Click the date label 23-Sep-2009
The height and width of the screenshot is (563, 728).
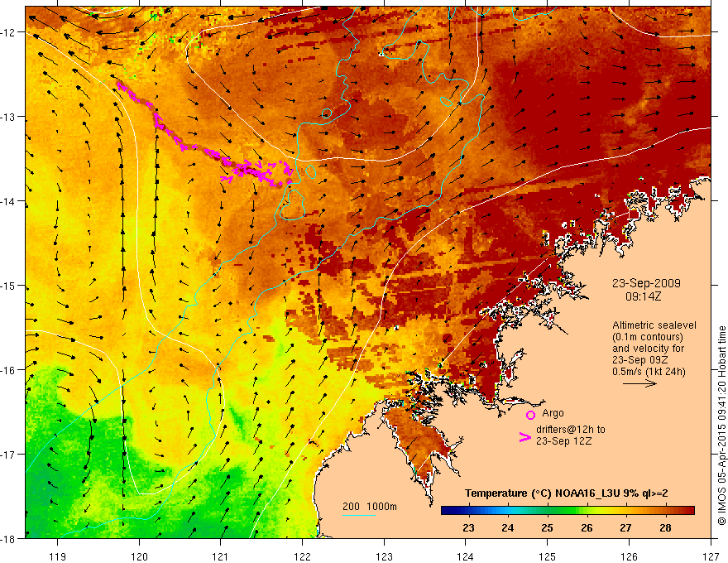[646, 283]
